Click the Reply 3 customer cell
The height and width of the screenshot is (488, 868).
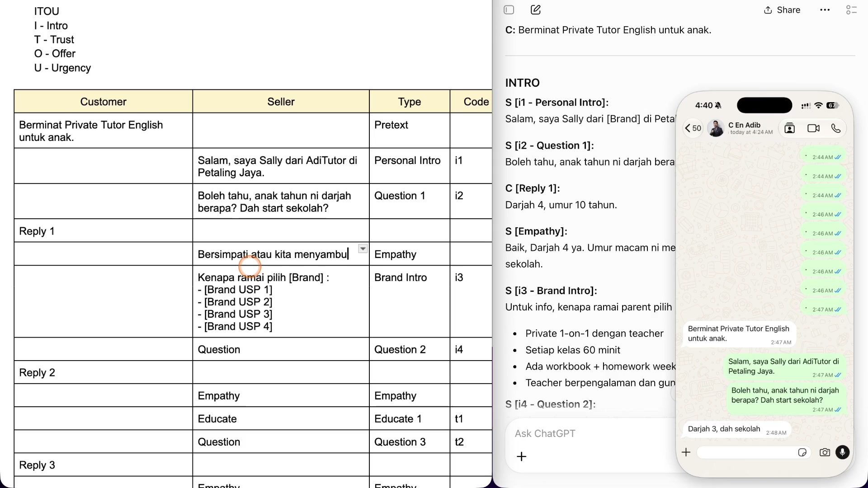click(x=104, y=465)
